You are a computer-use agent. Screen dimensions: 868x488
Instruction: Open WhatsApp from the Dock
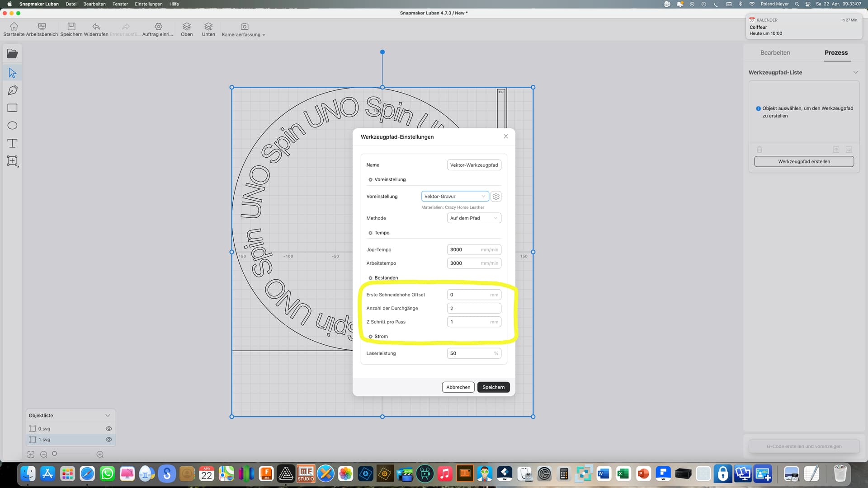click(107, 474)
